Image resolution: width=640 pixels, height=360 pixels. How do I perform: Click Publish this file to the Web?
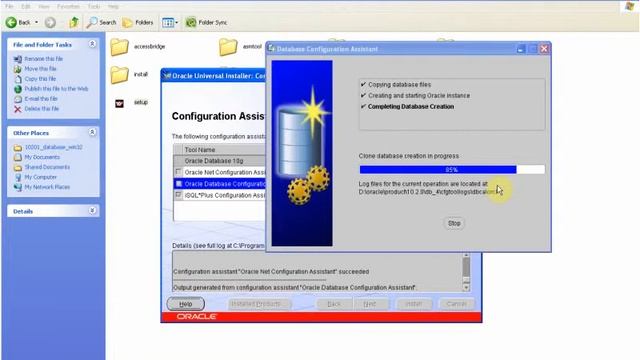pos(56,89)
